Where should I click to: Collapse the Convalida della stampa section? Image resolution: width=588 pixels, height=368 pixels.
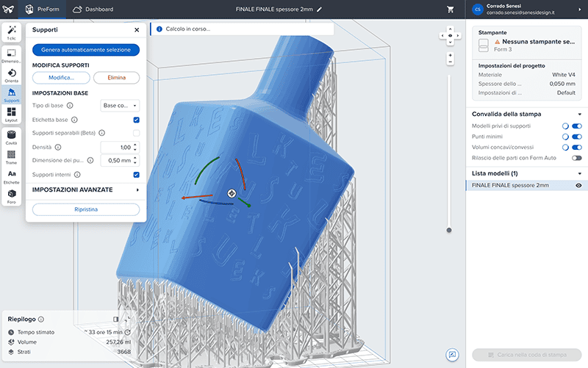(x=580, y=115)
